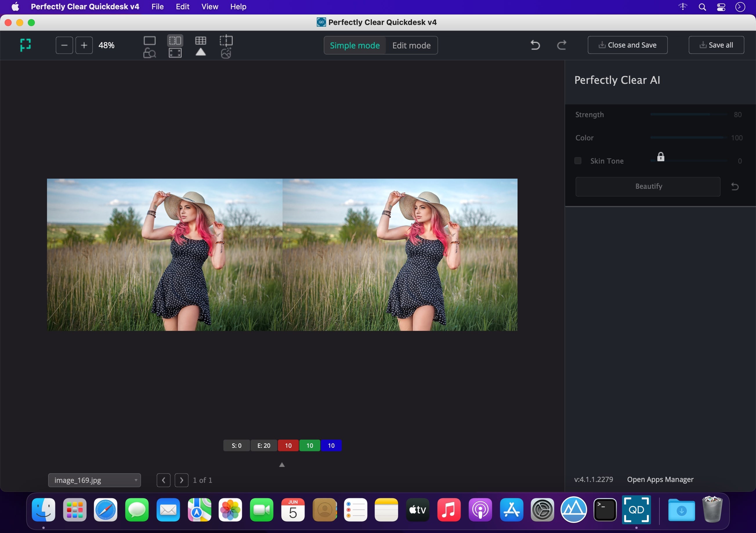This screenshot has height=533, width=756.
Task: Open the grid thumbnails view
Action: coord(200,41)
